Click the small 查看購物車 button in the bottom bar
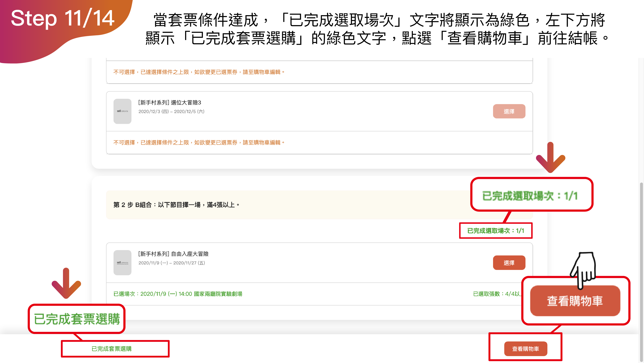The height and width of the screenshot is (363, 644). click(x=525, y=349)
